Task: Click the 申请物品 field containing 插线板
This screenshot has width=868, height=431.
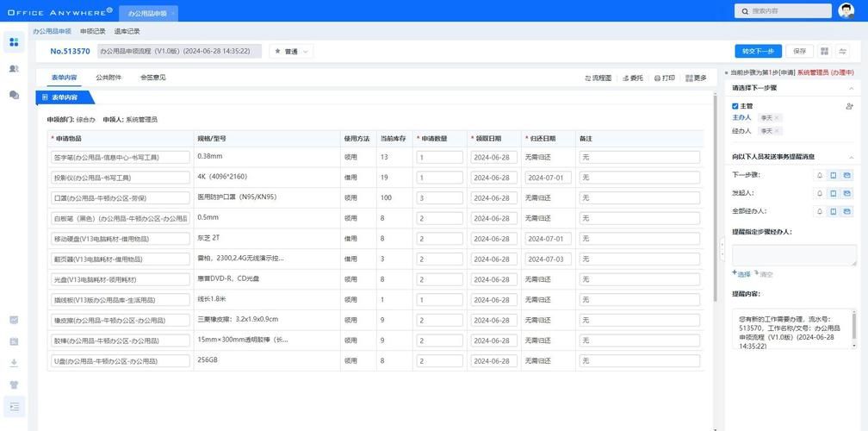Action: 121,300
